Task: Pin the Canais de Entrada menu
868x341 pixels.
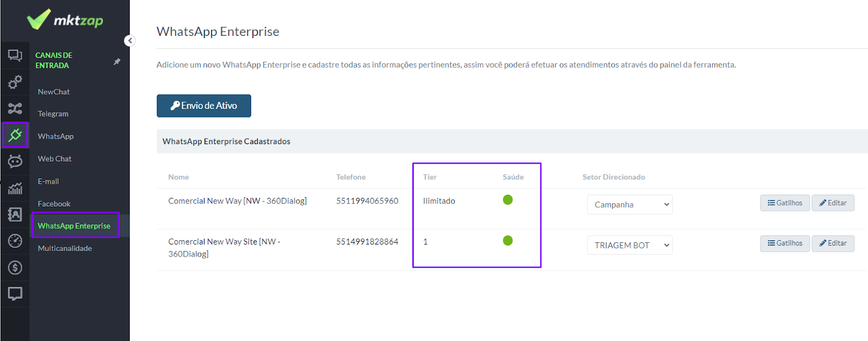Action: click(x=117, y=62)
